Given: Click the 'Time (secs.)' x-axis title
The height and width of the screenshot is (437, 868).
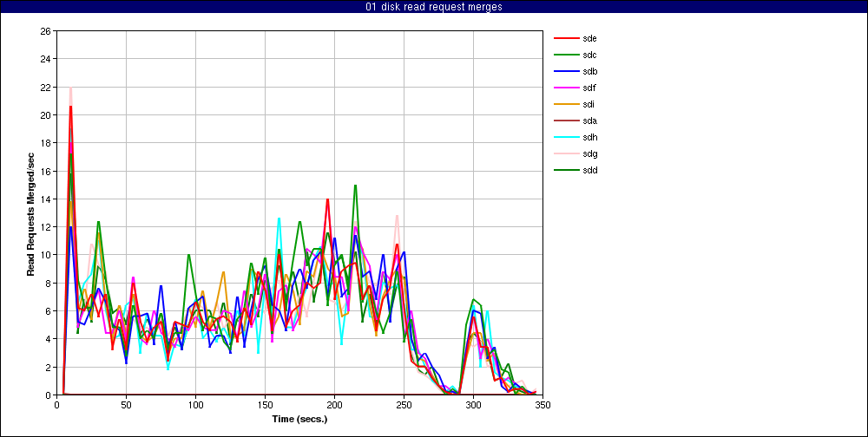Looking at the screenshot, I should point(299,420).
